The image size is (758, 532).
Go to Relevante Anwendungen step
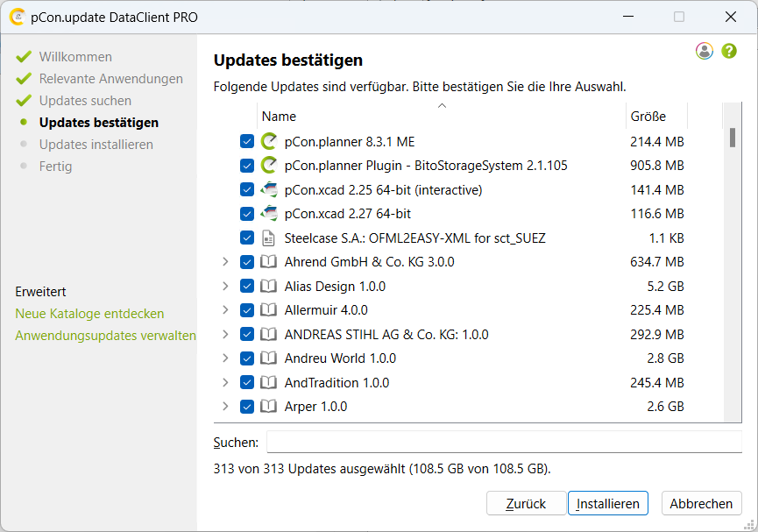pos(110,78)
